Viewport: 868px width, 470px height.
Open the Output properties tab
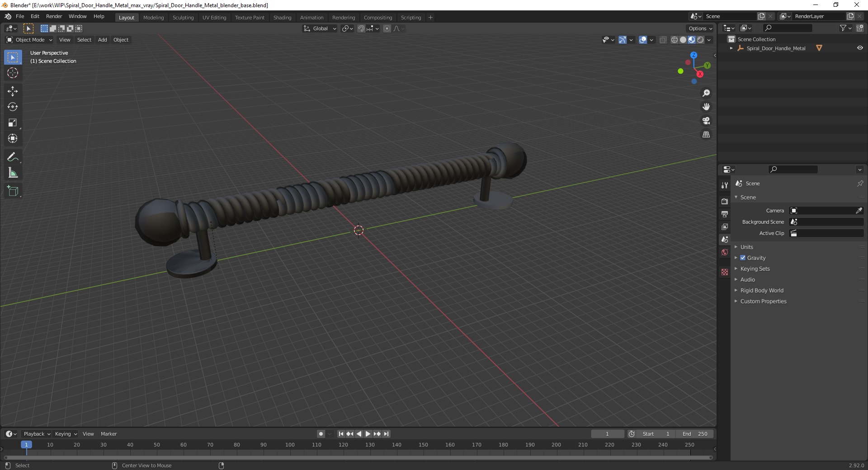coord(725,214)
